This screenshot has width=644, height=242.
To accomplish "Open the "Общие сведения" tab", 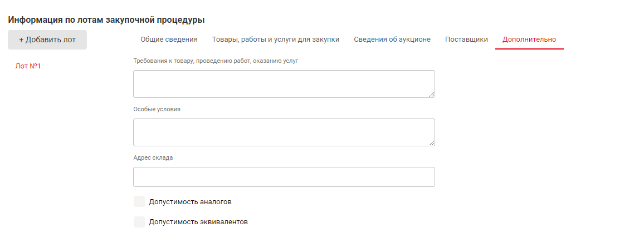I will coord(169,39).
